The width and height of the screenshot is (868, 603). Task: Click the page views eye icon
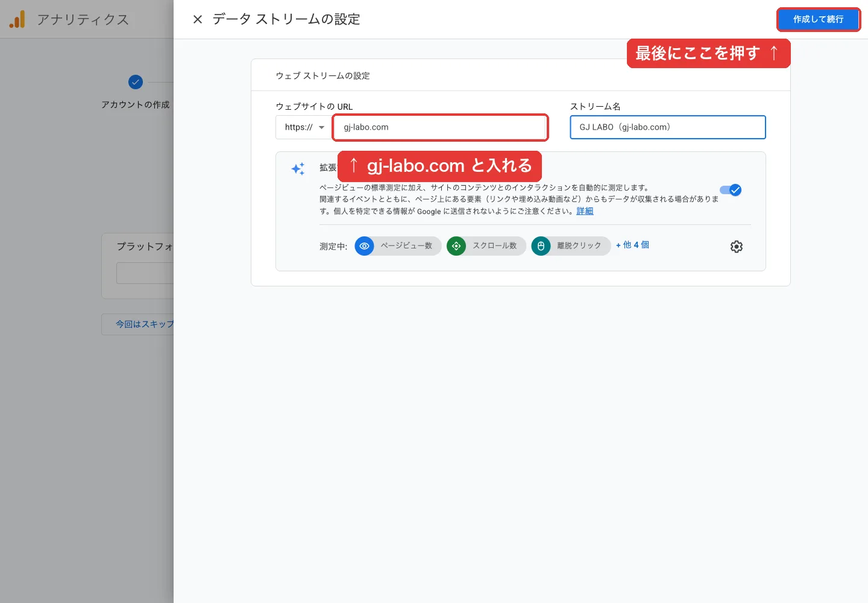(x=364, y=246)
